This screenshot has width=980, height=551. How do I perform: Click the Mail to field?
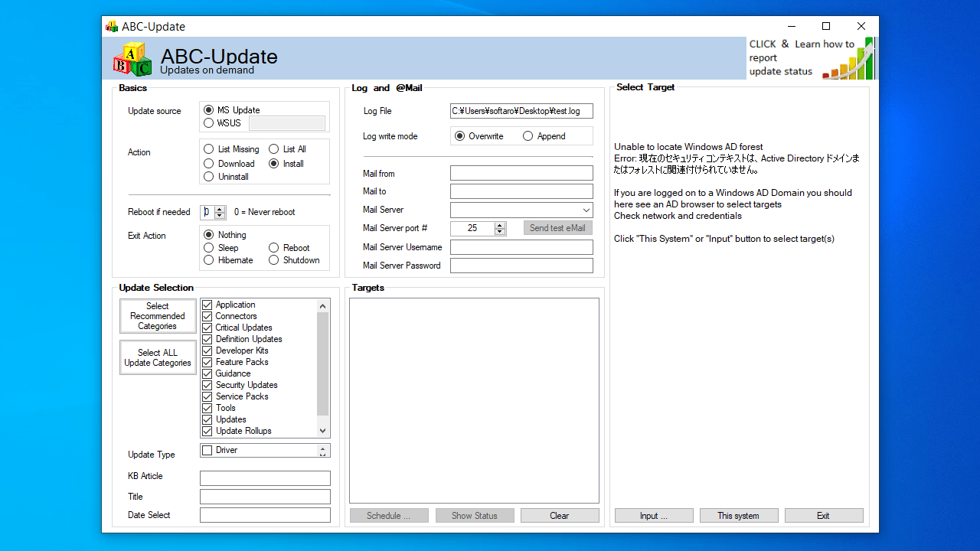pos(521,191)
